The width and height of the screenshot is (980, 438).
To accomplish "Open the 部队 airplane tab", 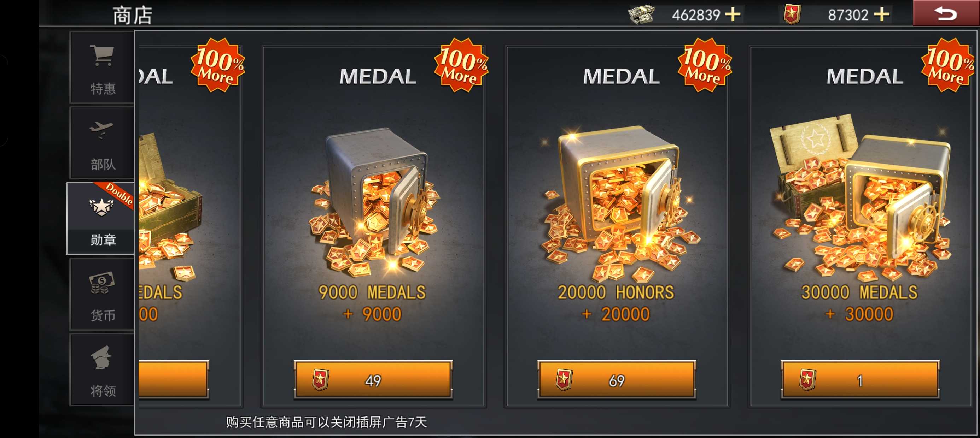I will coord(102,143).
